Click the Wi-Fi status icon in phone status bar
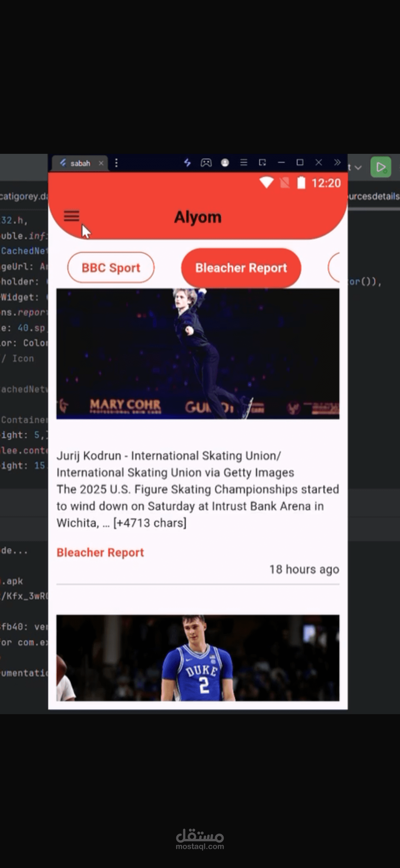This screenshot has width=400, height=868. click(x=266, y=183)
